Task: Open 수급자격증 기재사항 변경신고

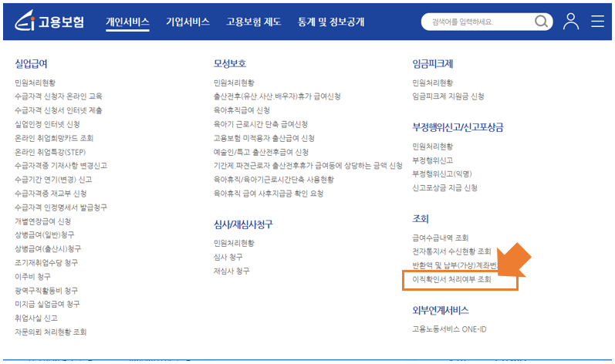Action: pyautogui.click(x=61, y=166)
